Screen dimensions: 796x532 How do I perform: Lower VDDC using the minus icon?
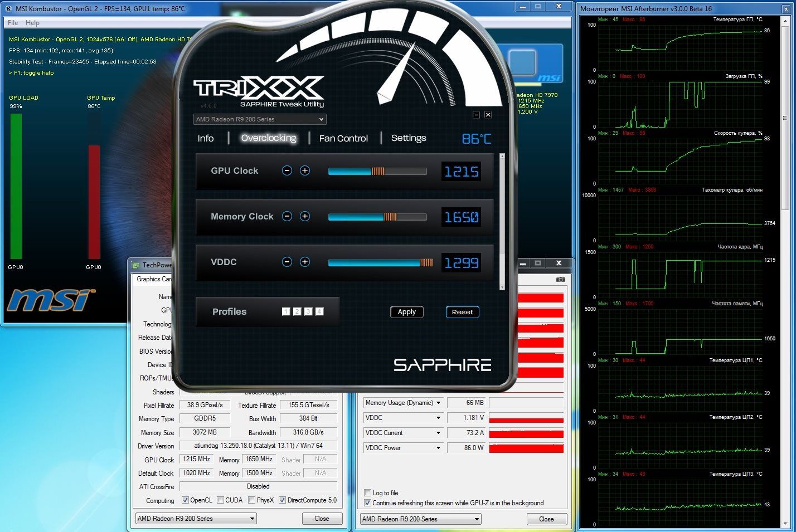point(287,262)
